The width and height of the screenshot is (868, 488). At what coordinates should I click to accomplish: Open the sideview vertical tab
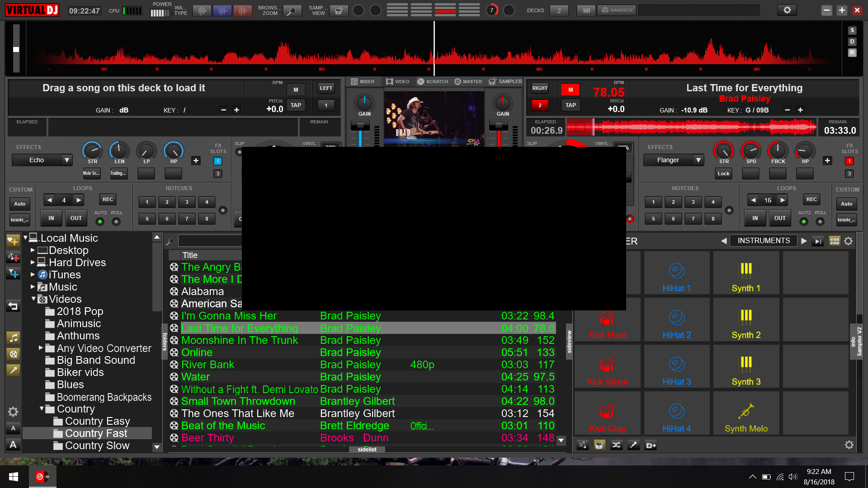pos(569,342)
